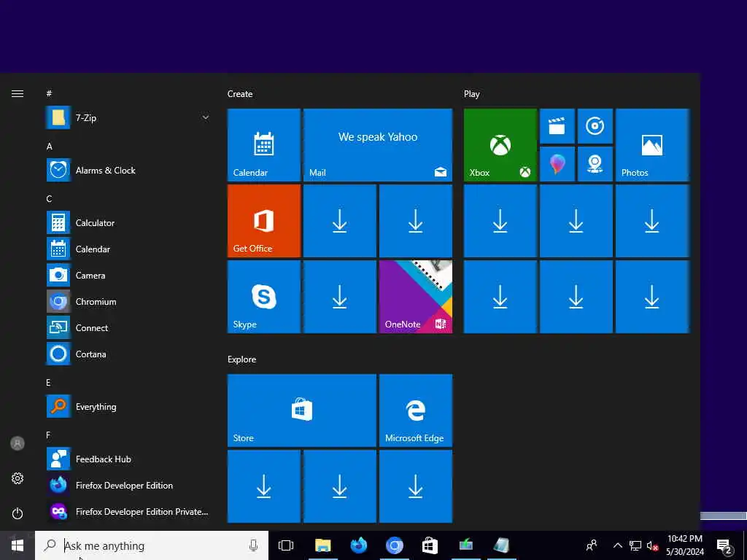
Task: Click the '#' letter header in app list
Action: (x=49, y=94)
